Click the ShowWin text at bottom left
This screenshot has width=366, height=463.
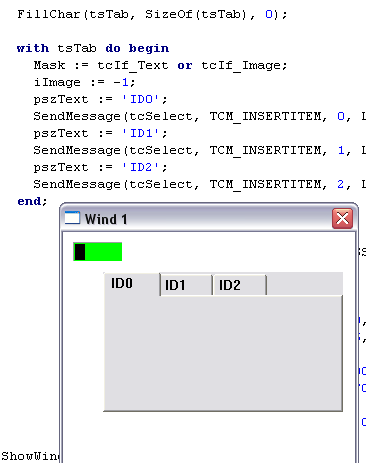click(30, 456)
